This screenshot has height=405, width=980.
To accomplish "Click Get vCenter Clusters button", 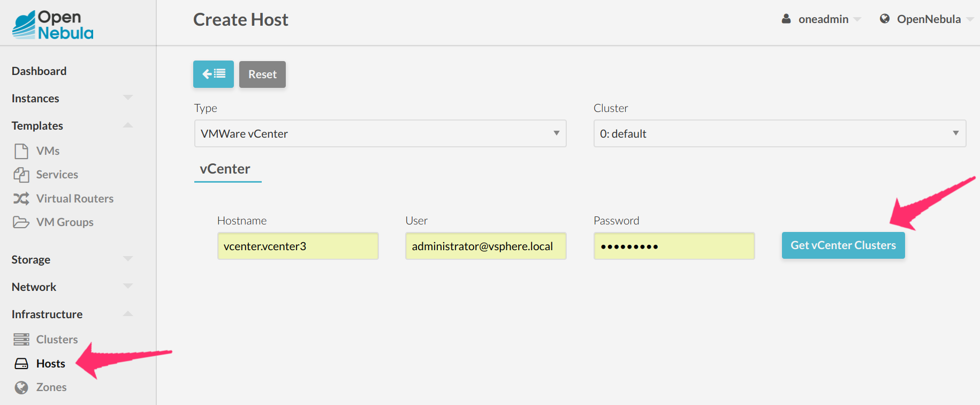I will pyautogui.click(x=843, y=245).
